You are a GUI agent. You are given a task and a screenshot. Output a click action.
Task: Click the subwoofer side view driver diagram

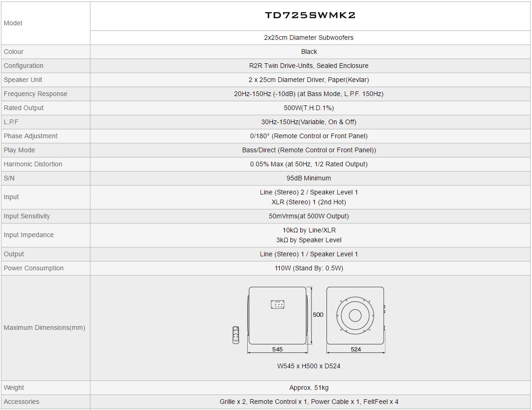click(x=355, y=316)
